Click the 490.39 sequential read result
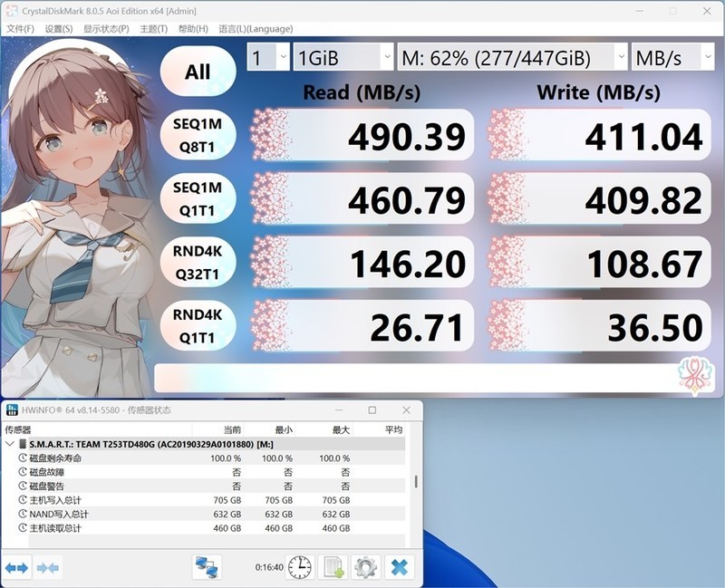The width and height of the screenshot is (725, 588). point(363,135)
